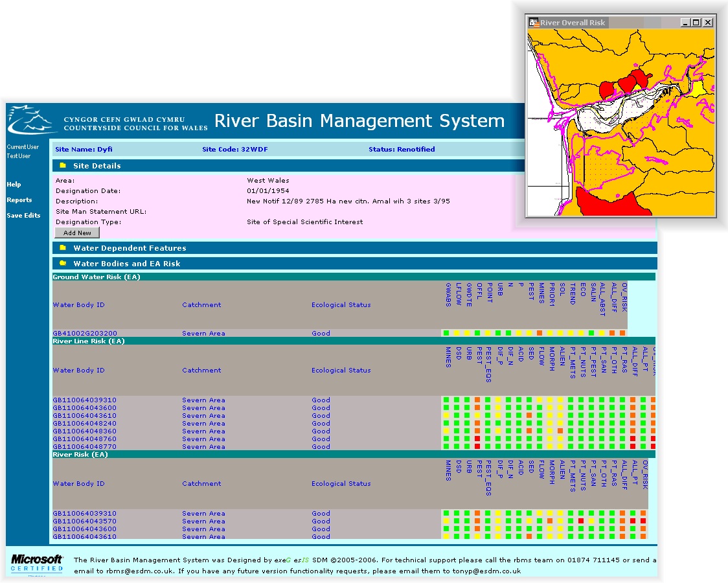Screen dimensions: 728x583
Task: Click the large red region at map bottom
Action: pos(613,202)
